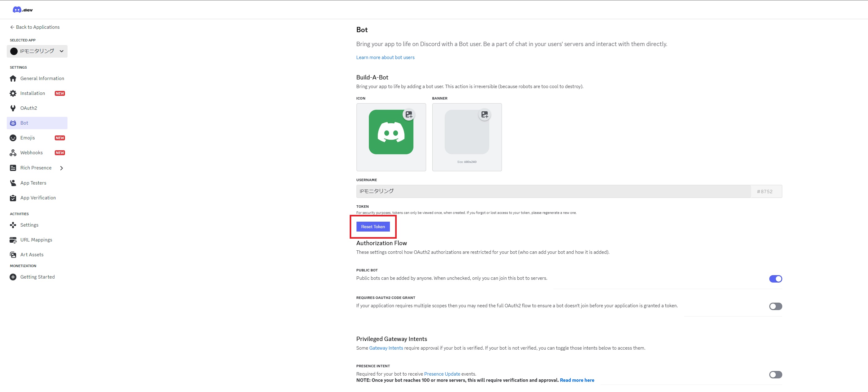Enable the Presence Intent toggle

[775, 375]
